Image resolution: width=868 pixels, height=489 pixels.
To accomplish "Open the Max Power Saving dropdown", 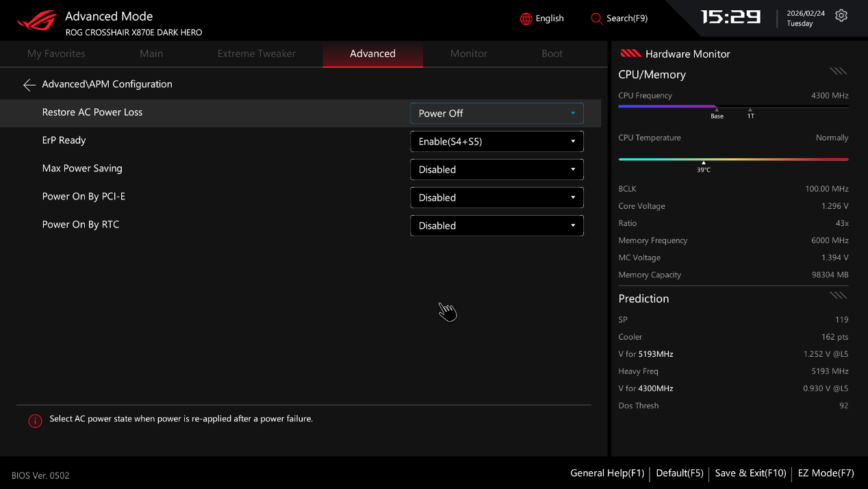I will (496, 170).
